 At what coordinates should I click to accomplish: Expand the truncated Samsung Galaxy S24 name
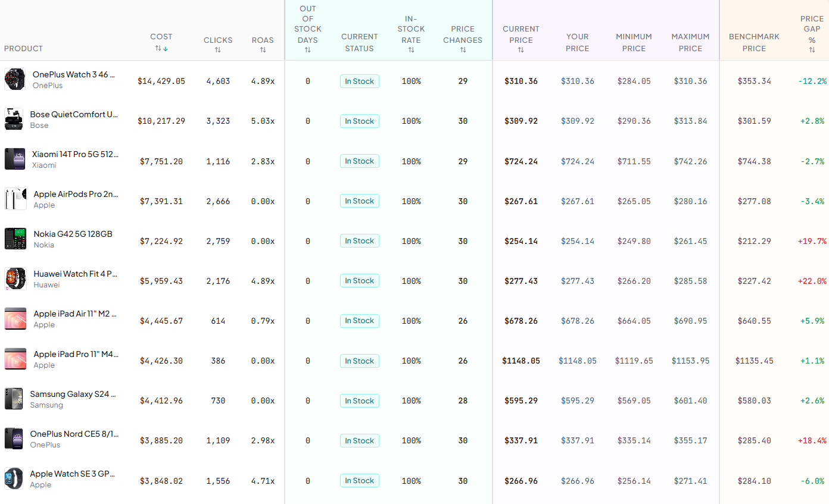(73, 394)
